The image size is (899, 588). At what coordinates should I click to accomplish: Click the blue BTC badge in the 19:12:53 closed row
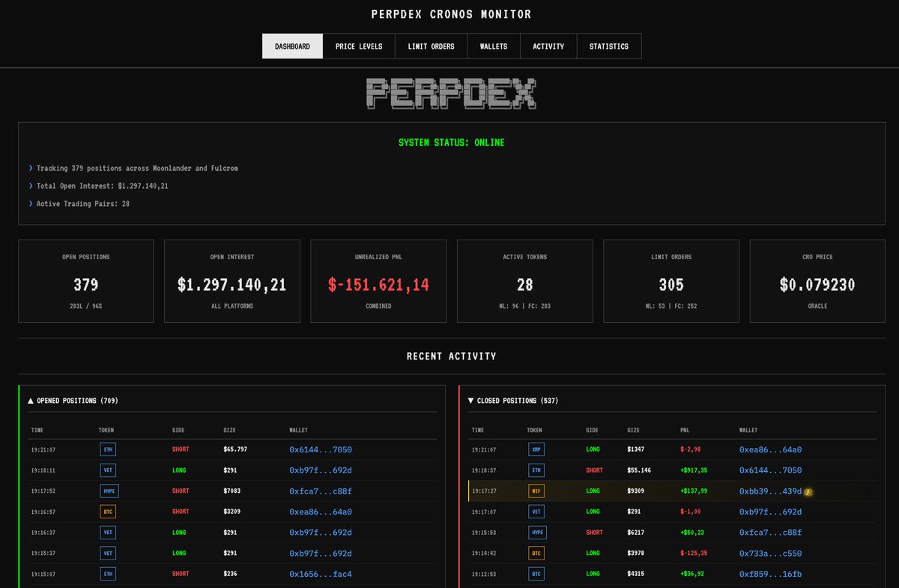coord(536,575)
